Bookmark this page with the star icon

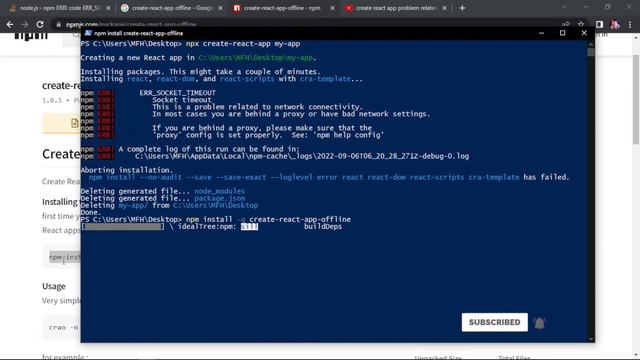pos(580,24)
